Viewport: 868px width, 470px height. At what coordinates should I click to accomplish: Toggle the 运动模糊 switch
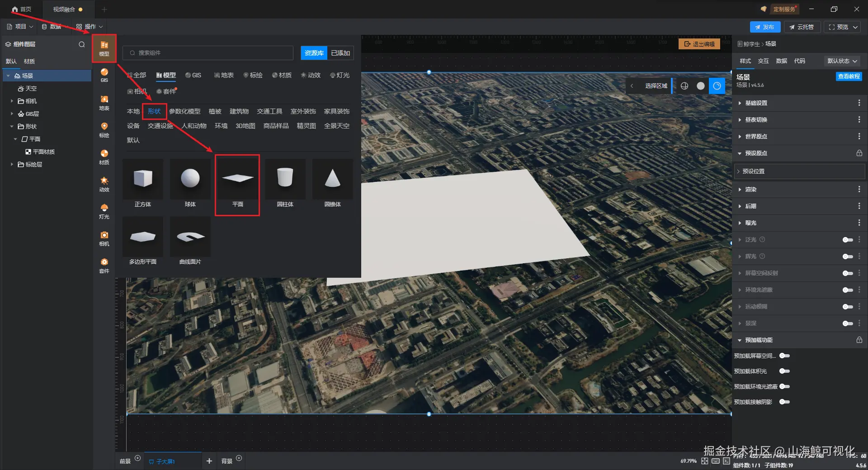click(848, 307)
